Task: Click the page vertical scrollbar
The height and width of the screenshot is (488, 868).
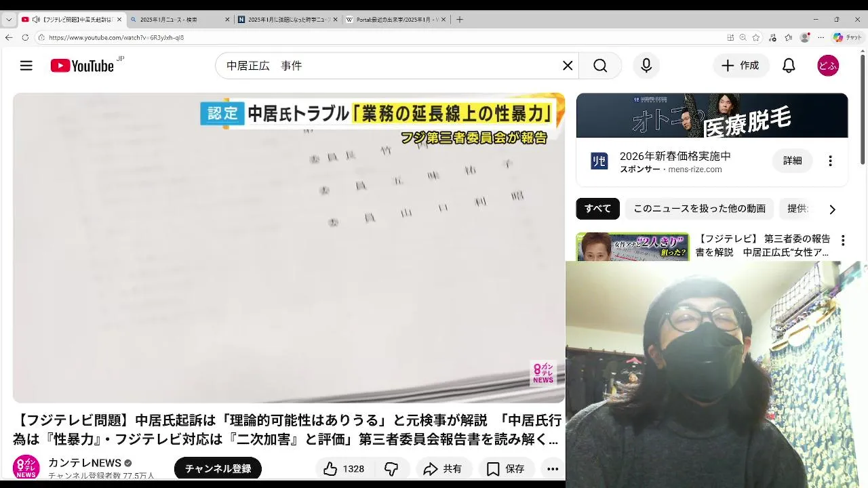Action: pos(863,108)
